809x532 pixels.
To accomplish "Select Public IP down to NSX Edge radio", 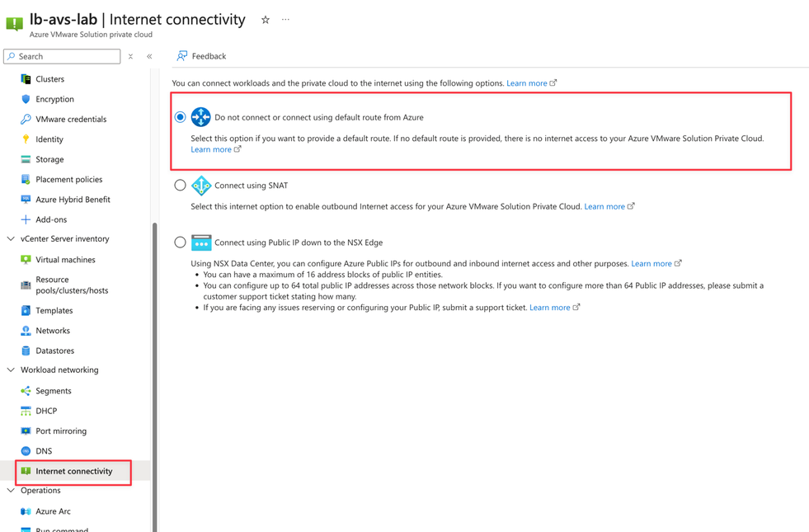I will (180, 242).
